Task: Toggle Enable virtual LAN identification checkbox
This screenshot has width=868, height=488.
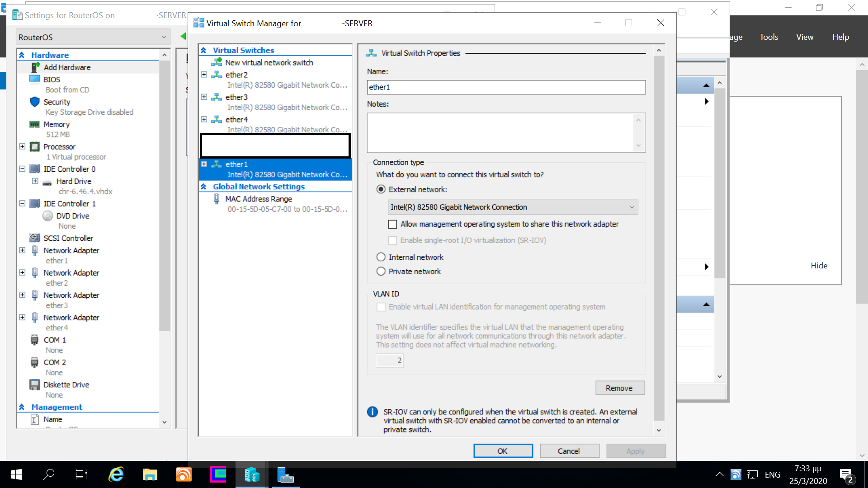Action: [x=381, y=307]
